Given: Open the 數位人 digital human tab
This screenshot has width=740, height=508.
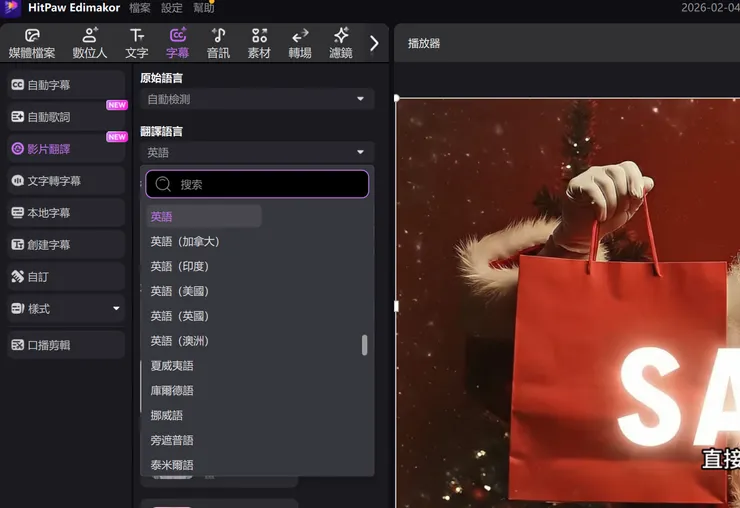Looking at the screenshot, I should click(90, 43).
